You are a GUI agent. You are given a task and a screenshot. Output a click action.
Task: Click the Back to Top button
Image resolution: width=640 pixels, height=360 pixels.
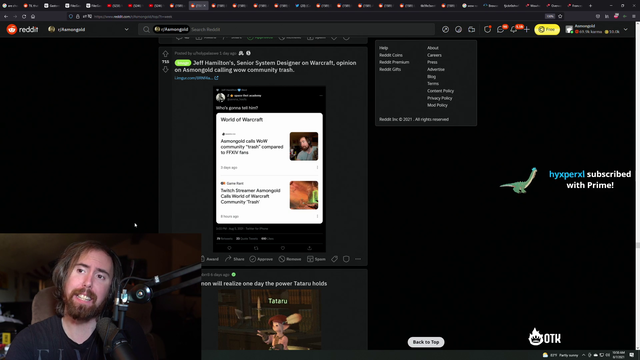(426, 342)
